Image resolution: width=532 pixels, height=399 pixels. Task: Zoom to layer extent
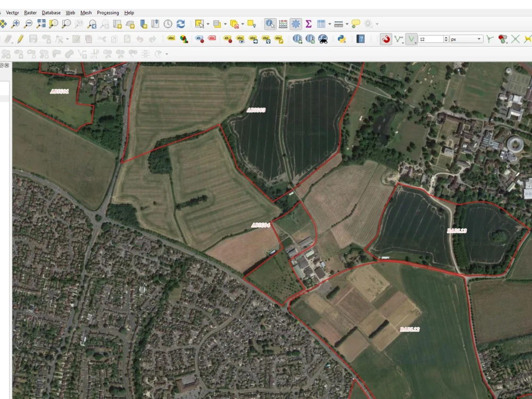pyautogui.click(x=66, y=24)
